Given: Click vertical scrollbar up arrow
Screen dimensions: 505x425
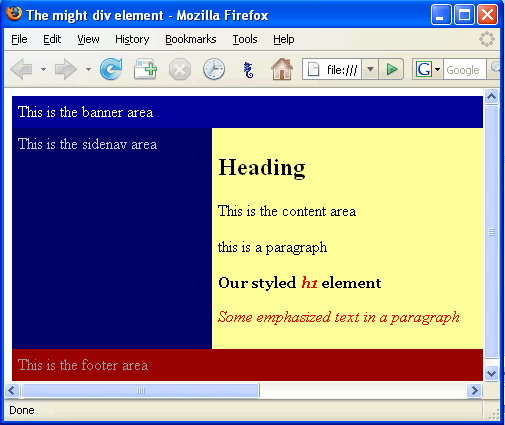Looking at the screenshot, I should (x=491, y=97).
